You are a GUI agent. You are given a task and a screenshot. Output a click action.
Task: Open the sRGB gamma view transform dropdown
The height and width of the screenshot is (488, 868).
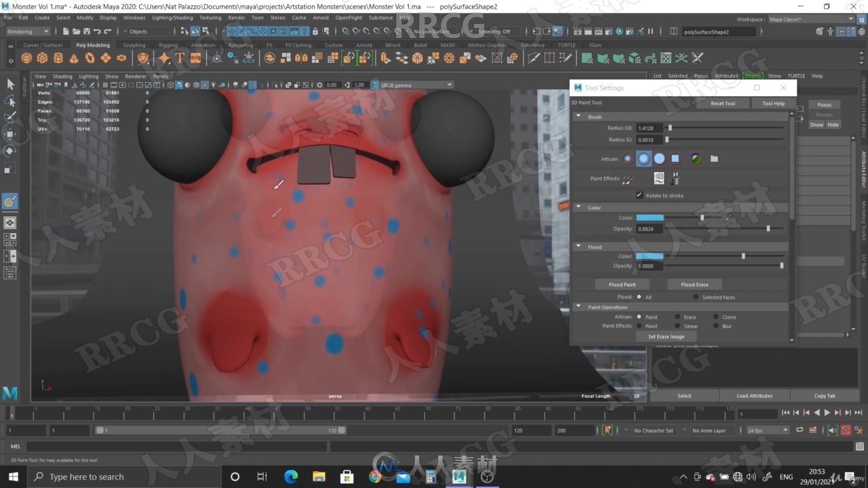pos(416,85)
